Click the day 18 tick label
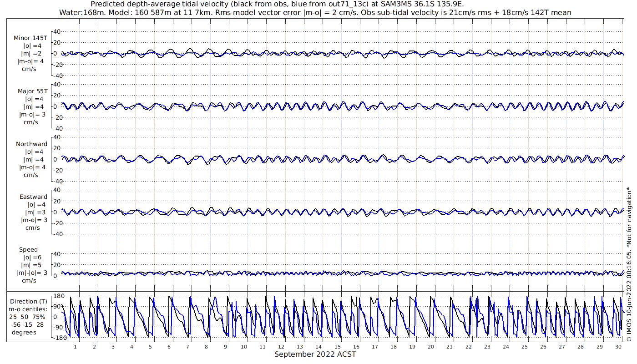637x364 pixels. tap(393, 347)
